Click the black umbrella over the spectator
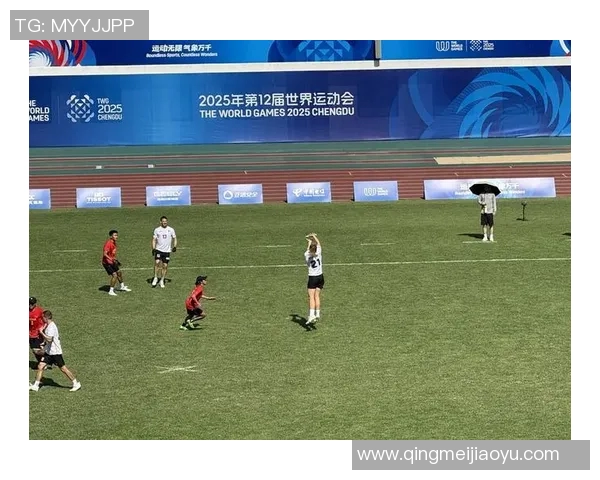This screenshot has width=600, height=480. pyautogui.click(x=484, y=189)
